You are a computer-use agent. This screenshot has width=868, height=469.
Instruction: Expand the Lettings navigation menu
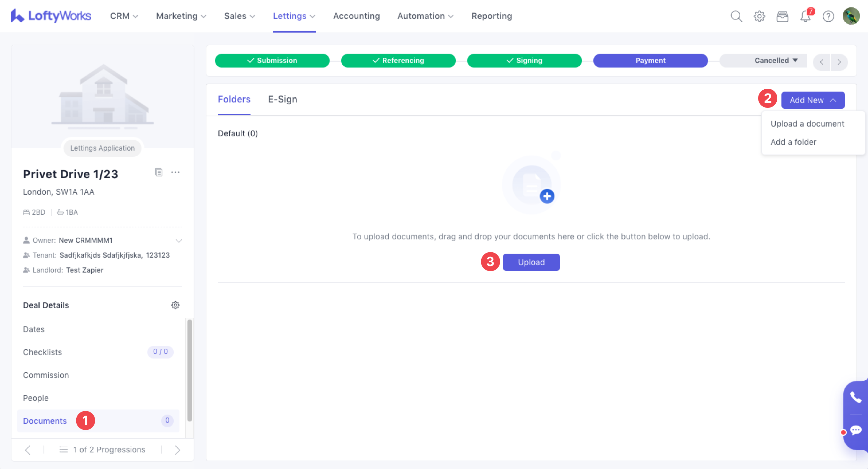(x=294, y=16)
